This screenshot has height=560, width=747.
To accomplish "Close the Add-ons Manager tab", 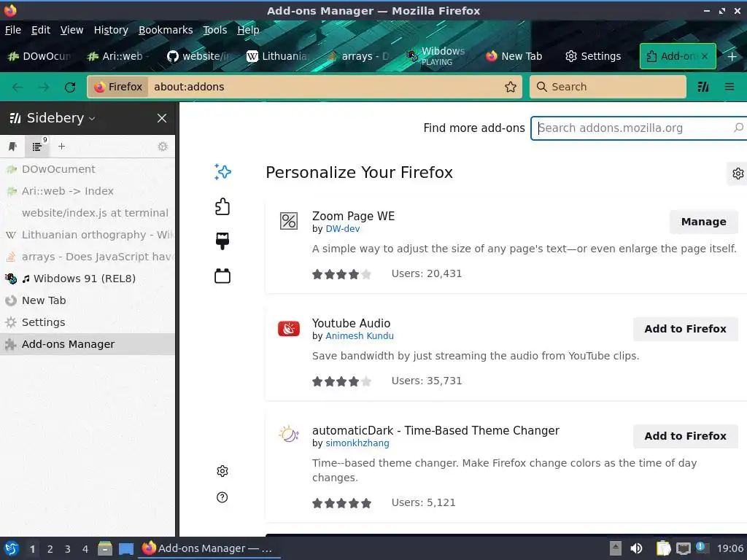I will click(x=705, y=56).
